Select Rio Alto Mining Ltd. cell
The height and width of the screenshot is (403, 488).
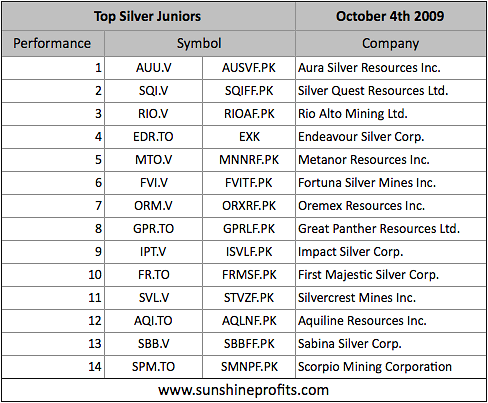[x=390, y=114]
